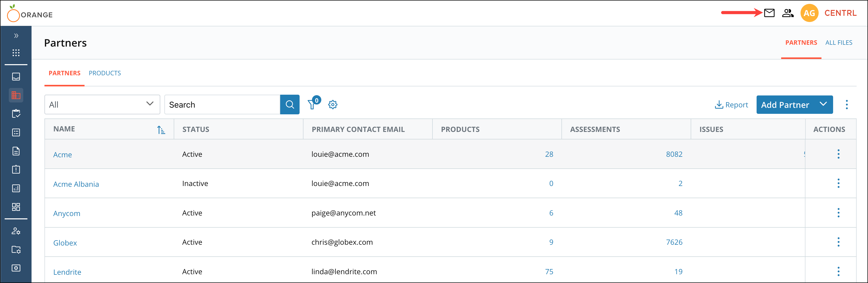The height and width of the screenshot is (283, 868).
Task: Collapse the sidebar using the double chevron
Action: 16,35
